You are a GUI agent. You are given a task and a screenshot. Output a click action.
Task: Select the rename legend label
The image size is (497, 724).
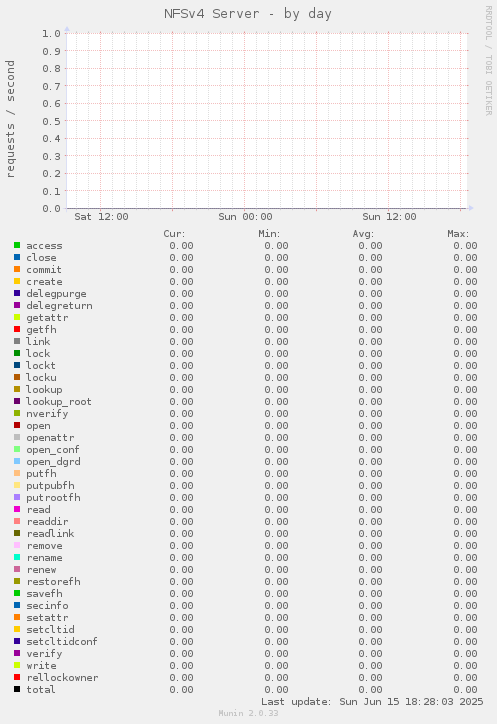(x=44, y=558)
